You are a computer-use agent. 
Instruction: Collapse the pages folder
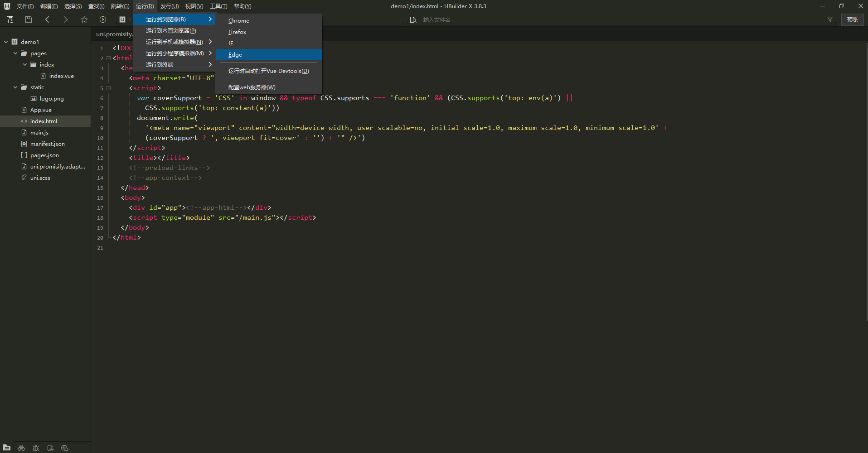click(x=15, y=53)
